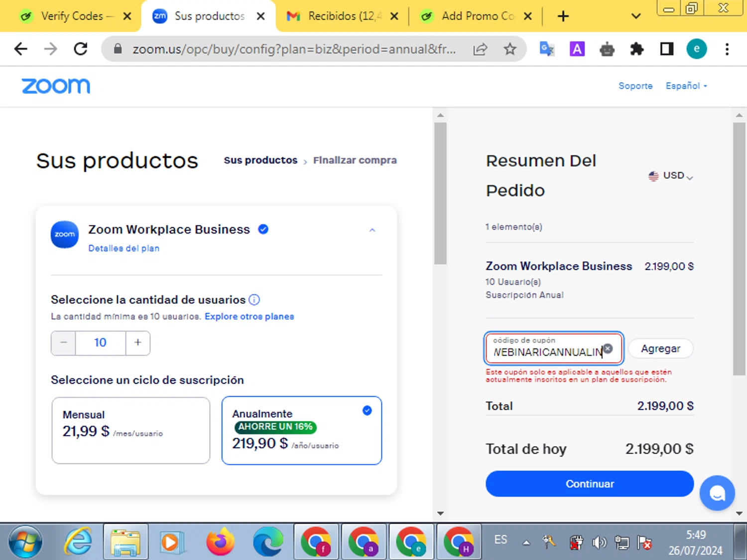747x560 pixels.
Task: Open File Explorer from the taskbar
Action: [x=125, y=542]
